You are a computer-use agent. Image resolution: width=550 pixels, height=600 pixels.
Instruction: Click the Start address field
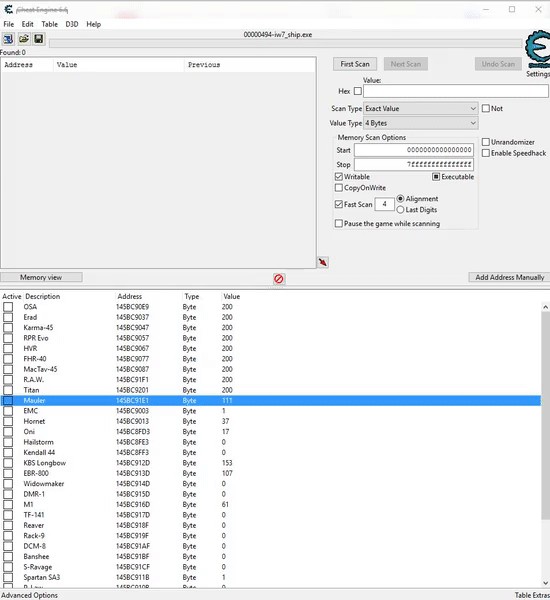point(414,150)
